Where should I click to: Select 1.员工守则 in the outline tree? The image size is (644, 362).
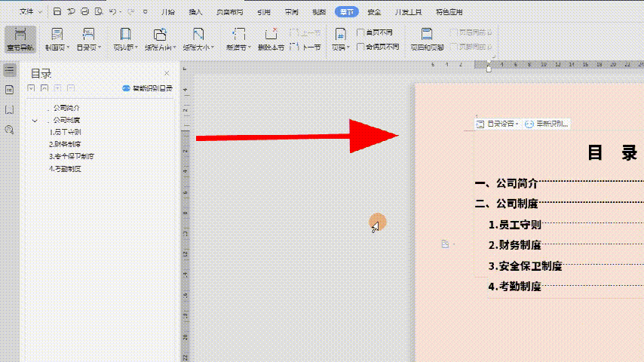[65, 132]
